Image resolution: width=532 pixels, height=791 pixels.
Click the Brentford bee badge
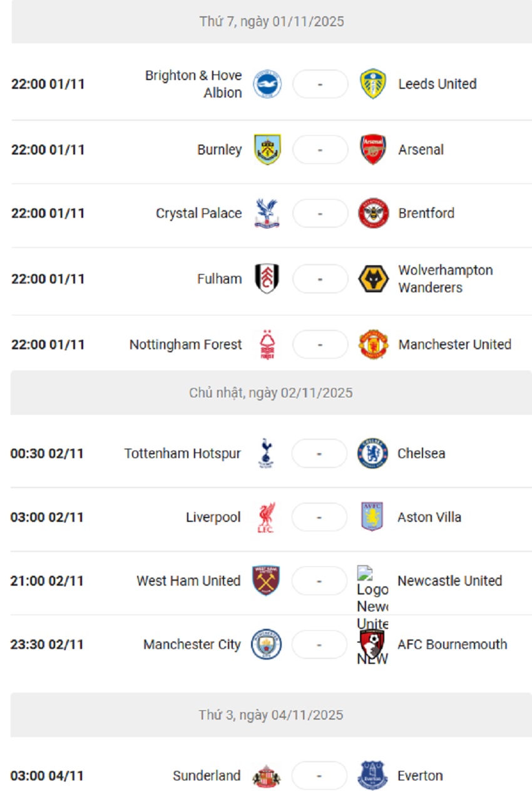tap(373, 213)
